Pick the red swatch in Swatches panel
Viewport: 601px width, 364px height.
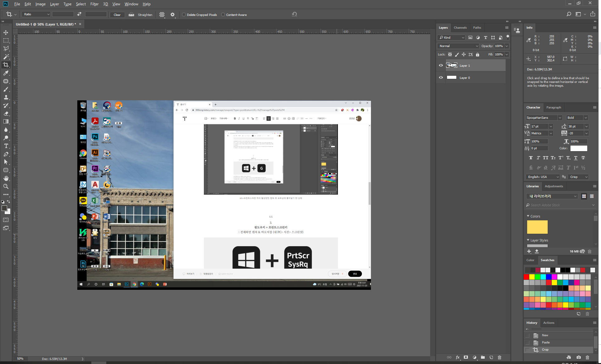526,277
